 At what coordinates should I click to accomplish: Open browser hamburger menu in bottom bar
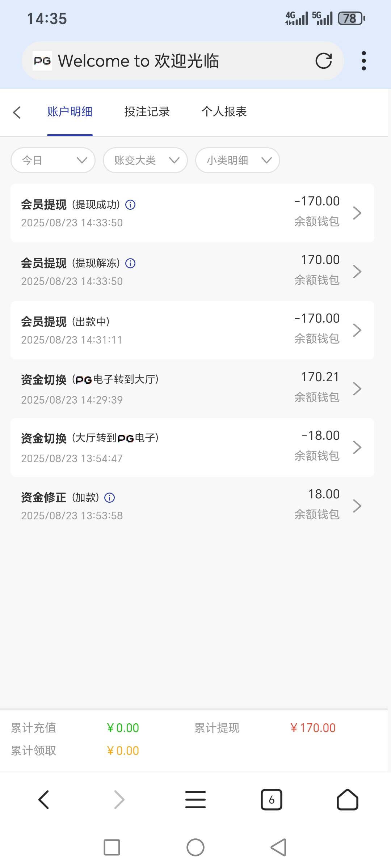click(x=195, y=800)
